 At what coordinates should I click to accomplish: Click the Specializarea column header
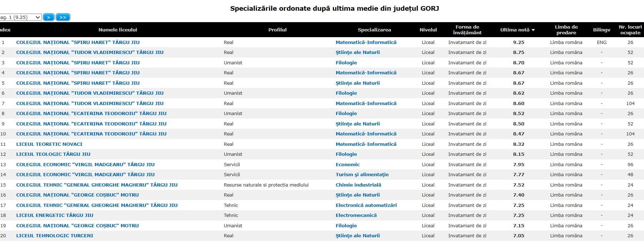click(x=374, y=30)
